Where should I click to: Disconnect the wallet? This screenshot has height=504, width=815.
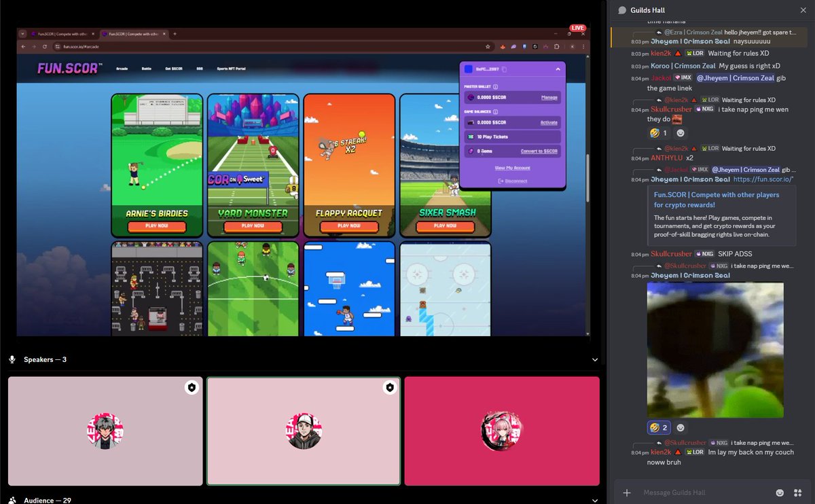pyautogui.click(x=512, y=181)
